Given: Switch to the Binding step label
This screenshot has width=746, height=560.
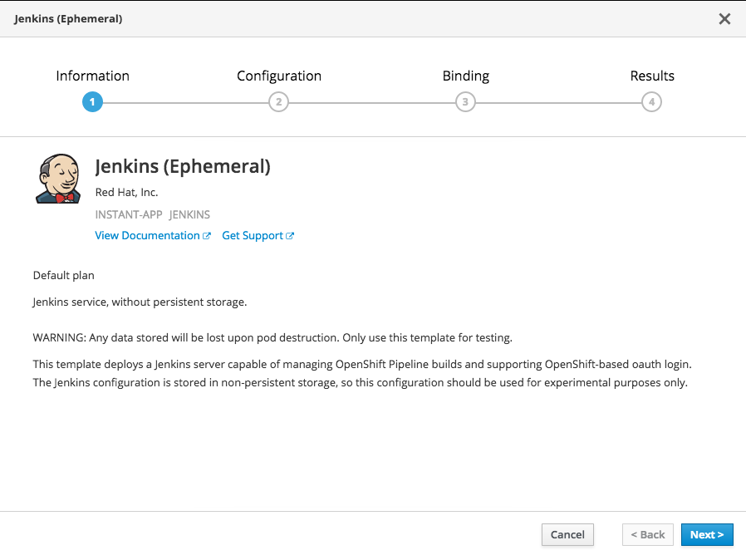Looking at the screenshot, I should pyautogui.click(x=466, y=76).
